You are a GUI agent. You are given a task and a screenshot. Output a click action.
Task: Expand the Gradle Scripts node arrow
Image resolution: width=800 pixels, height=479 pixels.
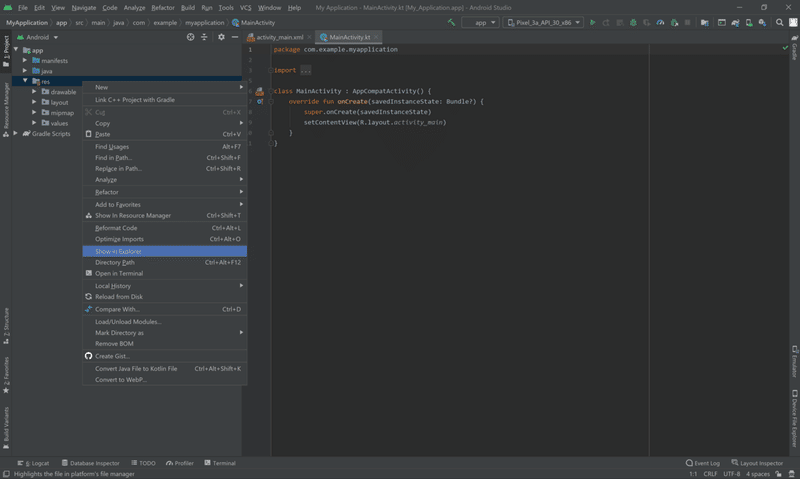tap(15, 133)
